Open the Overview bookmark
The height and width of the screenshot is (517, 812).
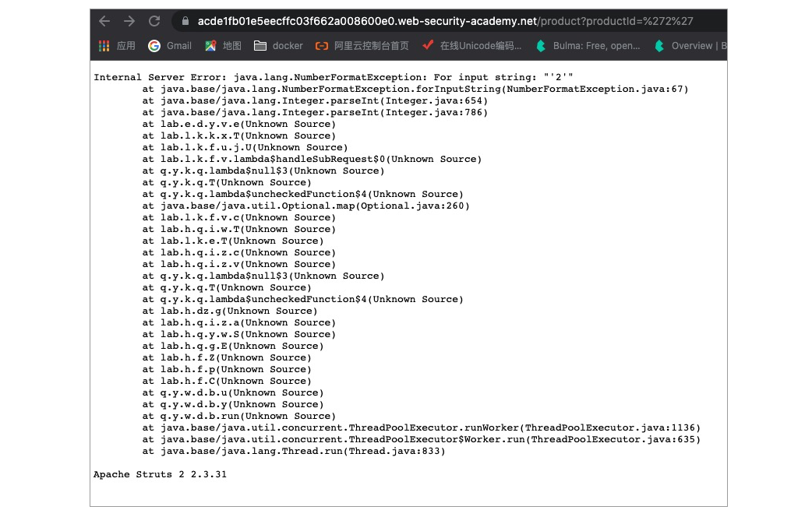[690, 46]
